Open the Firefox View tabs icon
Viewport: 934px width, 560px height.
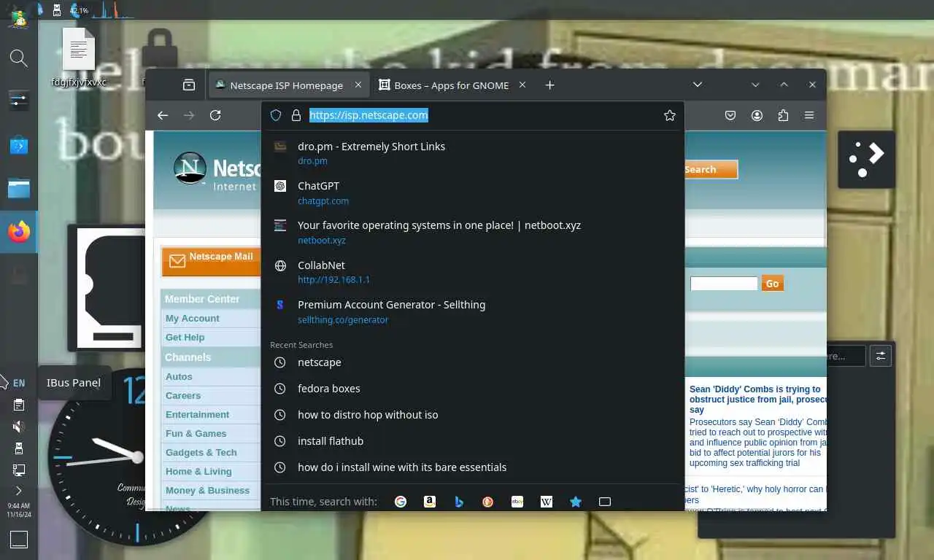(x=189, y=85)
